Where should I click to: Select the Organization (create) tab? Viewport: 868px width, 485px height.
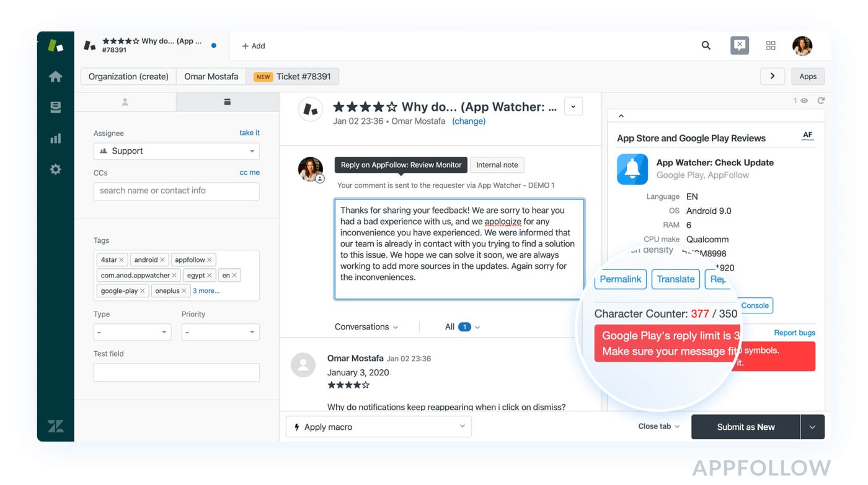pos(128,76)
